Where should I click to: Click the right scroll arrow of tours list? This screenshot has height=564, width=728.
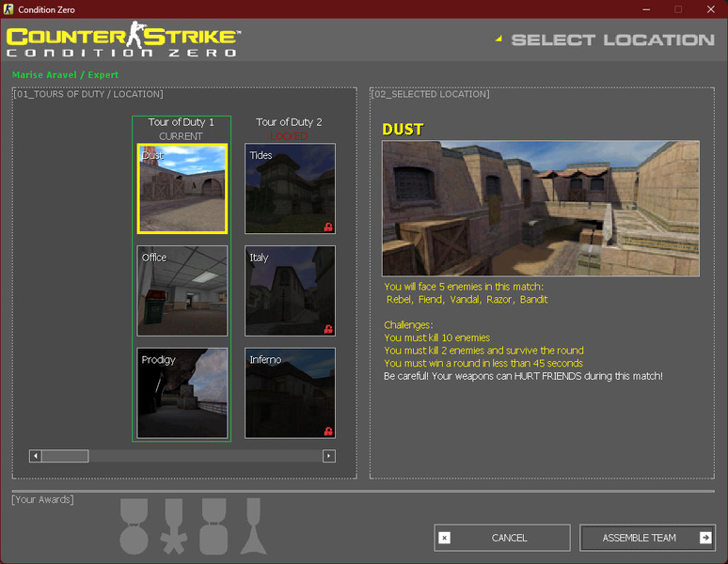click(328, 456)
